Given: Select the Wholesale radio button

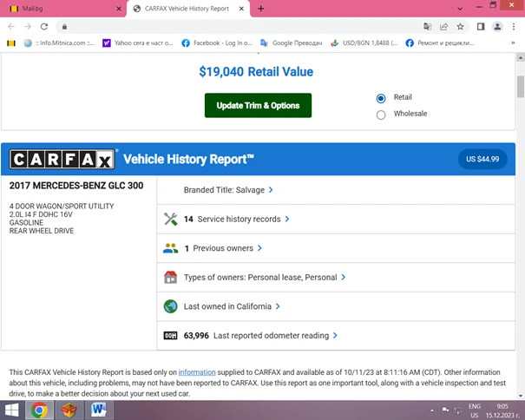Looking at the screenshot, I should point(381,115).
